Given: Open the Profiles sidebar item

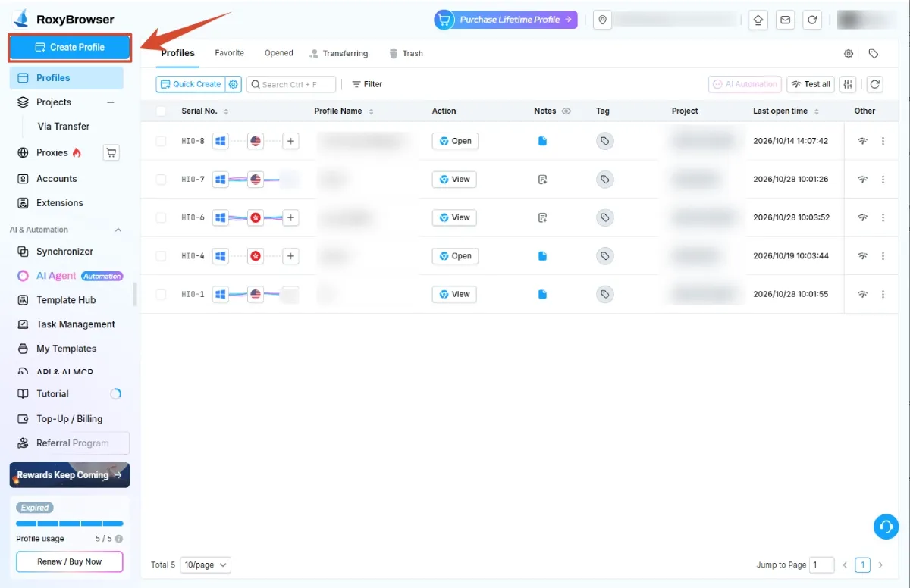Looking at the screenshot, I should click(x=67, y=78).
